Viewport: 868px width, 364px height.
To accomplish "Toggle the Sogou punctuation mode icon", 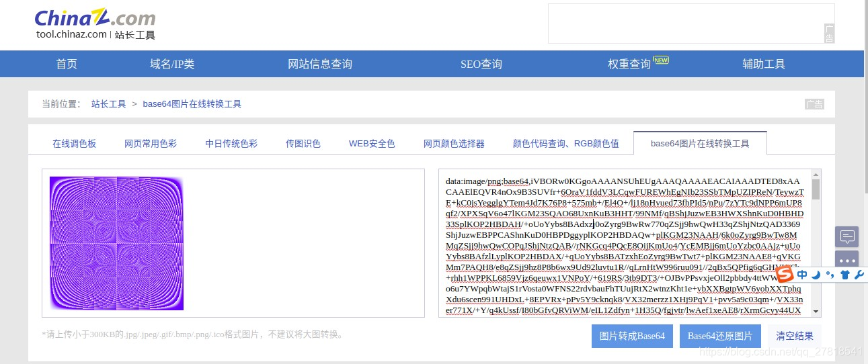I will pos(830,275).
